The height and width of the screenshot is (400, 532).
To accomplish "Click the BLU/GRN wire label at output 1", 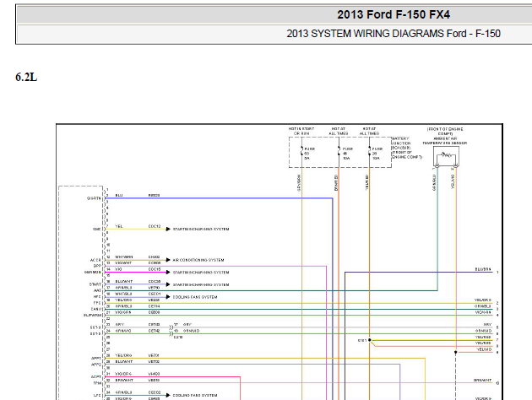I will click(483, 269).
